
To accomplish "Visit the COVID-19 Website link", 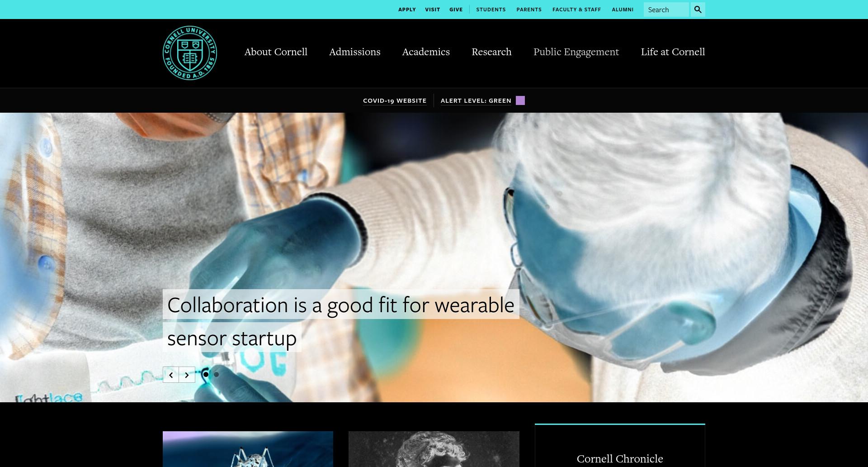I will coord(395,100).
